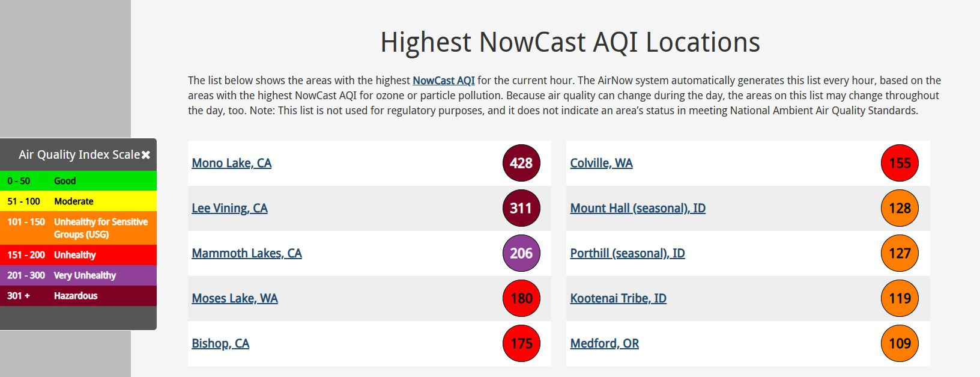Image resolution: width=980 pixels, height=377 pixels.
Task: Open the Moses Lake, WA link
Action: 235,298
